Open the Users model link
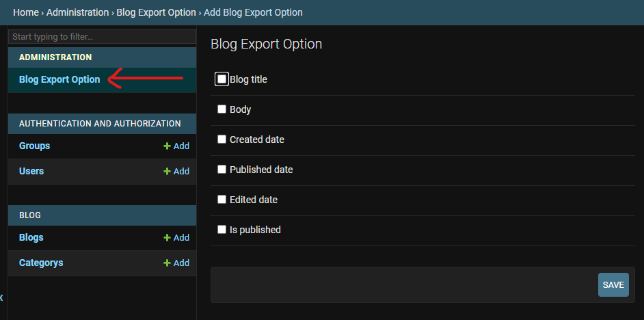This screenshot has width=644, height=320. click(x=31, y=172)
